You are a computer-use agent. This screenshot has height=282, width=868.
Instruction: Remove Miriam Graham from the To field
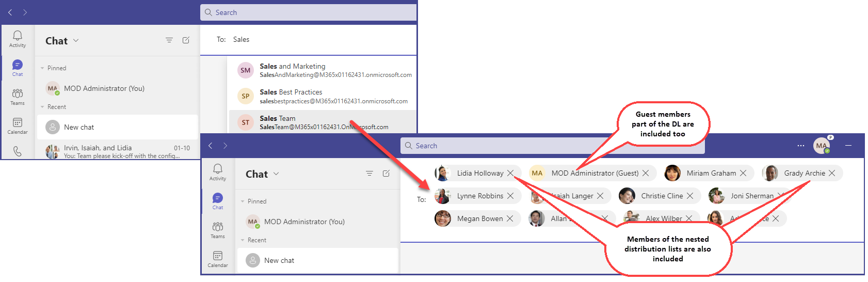click(743, 173)
